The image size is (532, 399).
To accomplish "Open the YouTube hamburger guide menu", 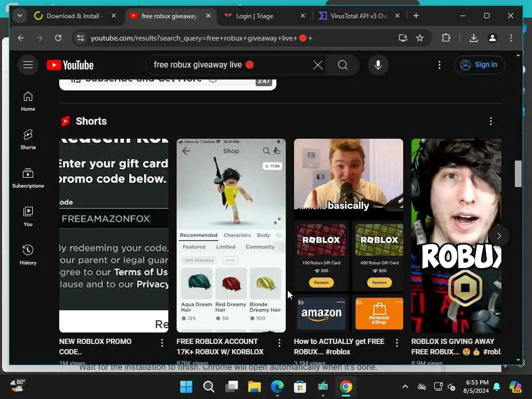I will tap(28, 64).
